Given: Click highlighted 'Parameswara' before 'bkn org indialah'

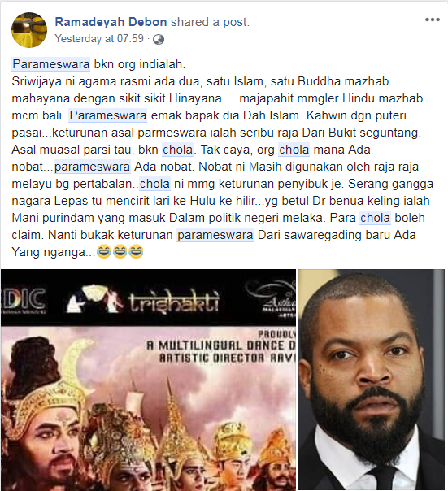Looking at the screenshot, I should click(51, 64).
